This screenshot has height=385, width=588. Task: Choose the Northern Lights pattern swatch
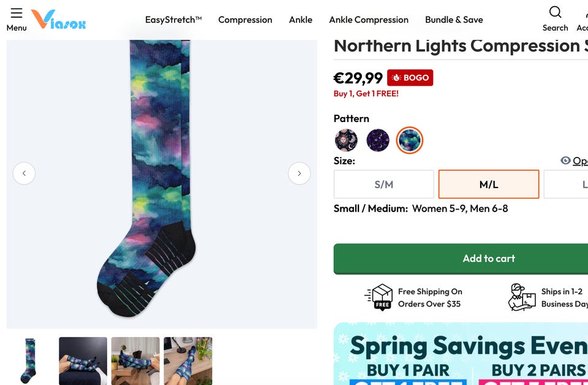coord(409,140)
